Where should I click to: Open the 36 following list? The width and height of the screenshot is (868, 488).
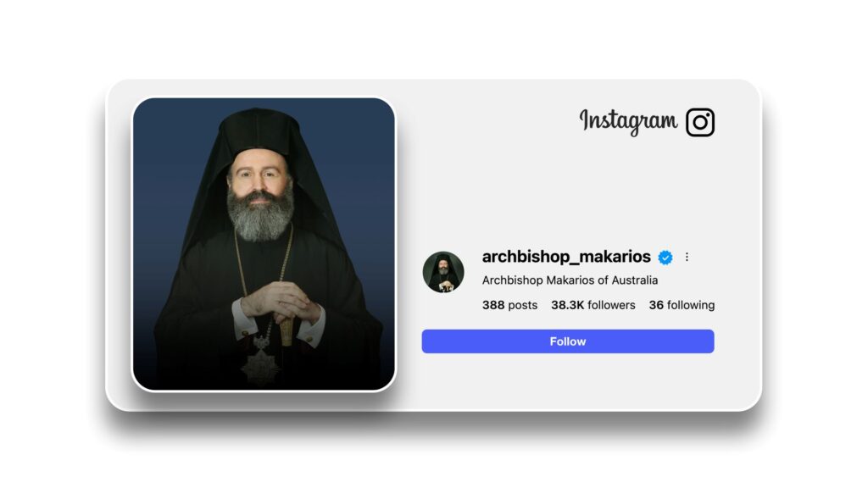(682, 305)
